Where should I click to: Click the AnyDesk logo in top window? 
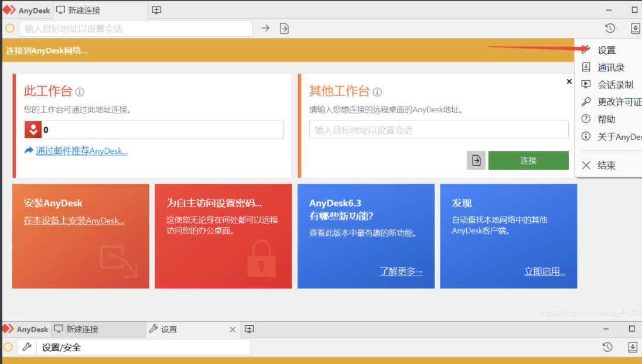pyautogui.click(x=26, y=10)
